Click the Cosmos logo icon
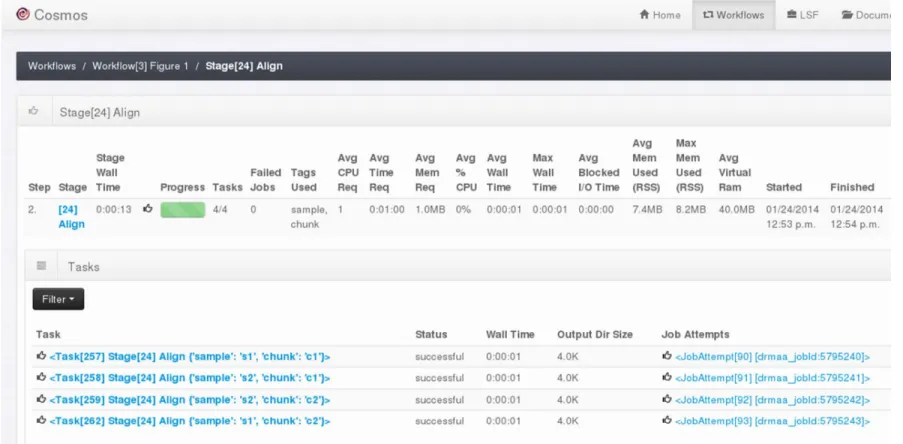Screen dimensions: 903x444 point(22,14)
